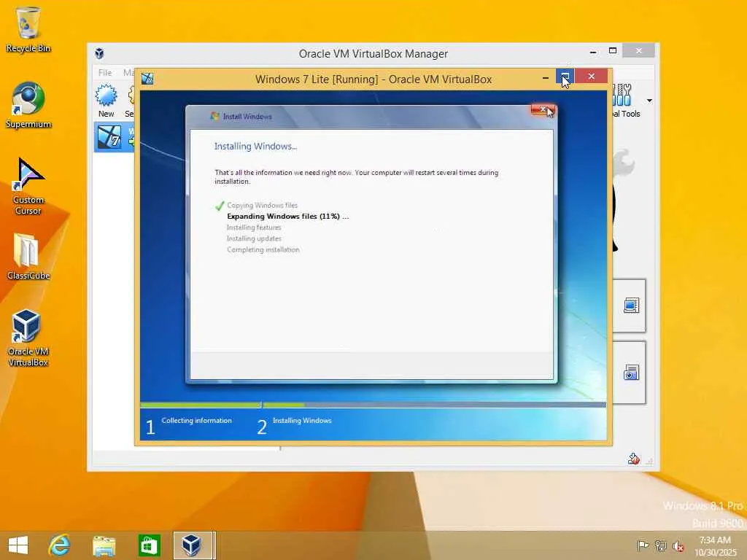Click the VirtualBox taskbar button
The width and height of the screenshot is (747, 560).
(x=192, y=545)
